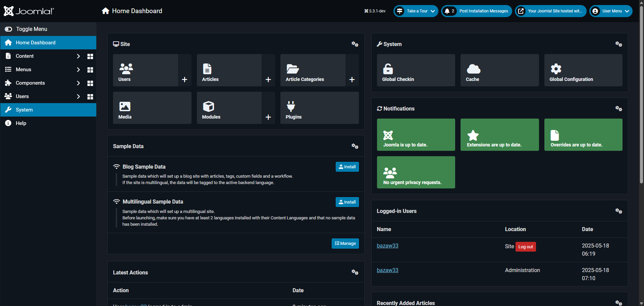
Task: Open the Plugins quick icon tile
Action: [319, 108]
